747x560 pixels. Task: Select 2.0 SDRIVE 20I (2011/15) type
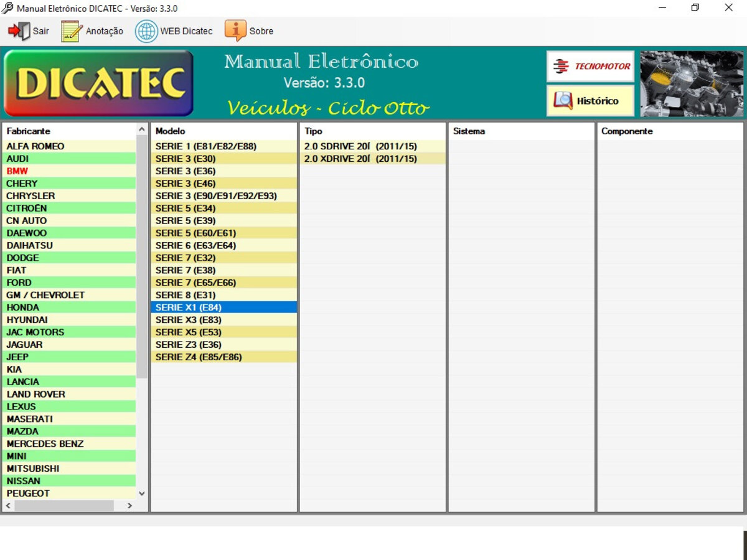pyautogui.click(x=360, y=146)
